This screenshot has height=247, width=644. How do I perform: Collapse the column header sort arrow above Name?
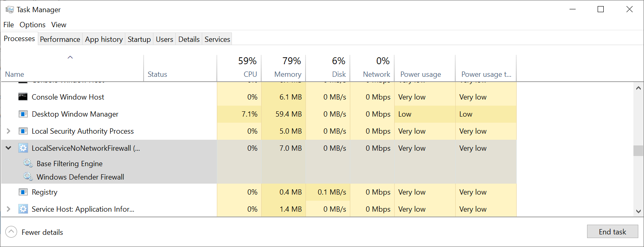pyautogui.click(x=70, y=57)
